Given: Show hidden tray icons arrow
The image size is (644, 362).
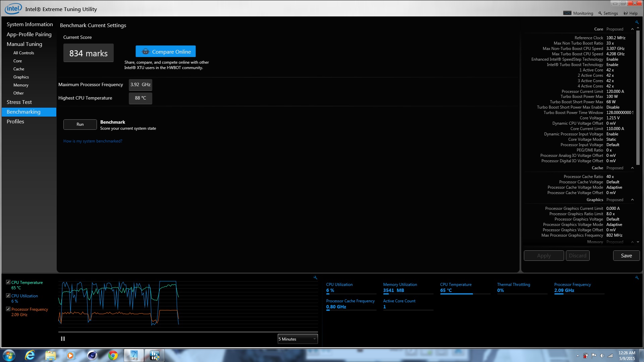Looking at the screenshot, I should tap(578, 356).
